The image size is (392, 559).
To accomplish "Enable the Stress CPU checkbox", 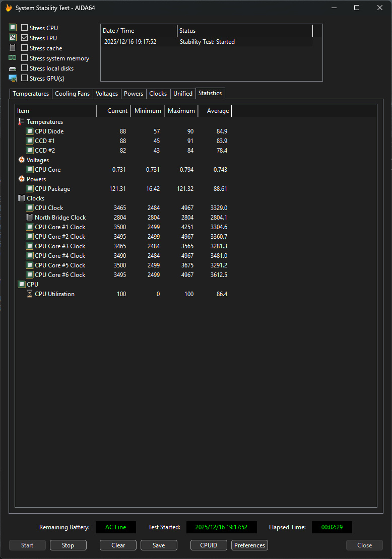I will click(x=25, y=28).
